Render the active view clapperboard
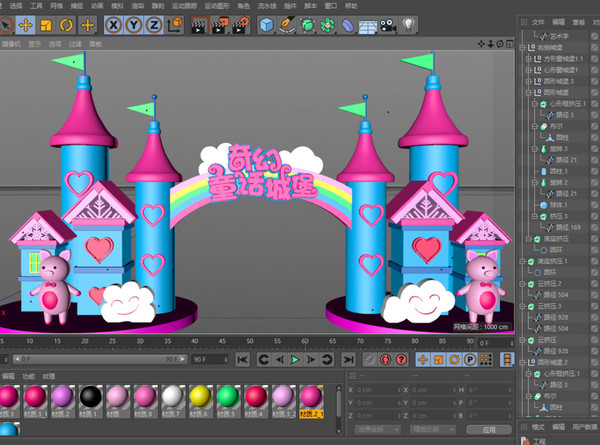 tap(199, 25)
